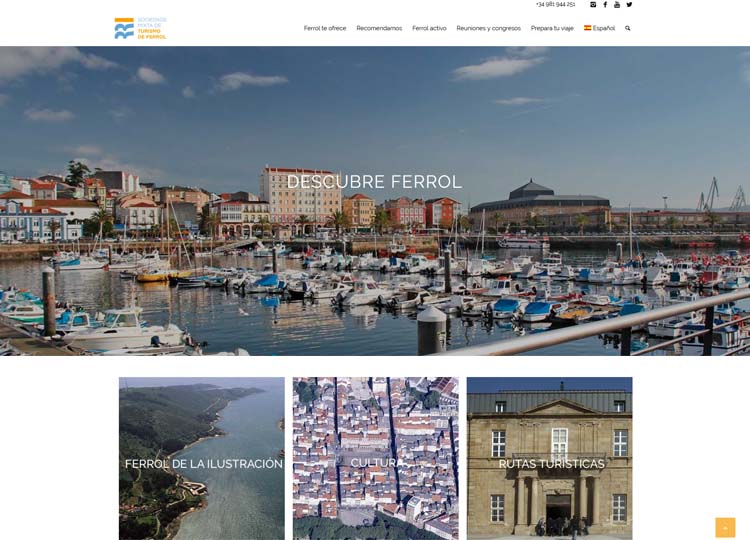Open the Ferrol activo menu
Viewport: 750px width, 540px height.
[x=429, y=28]
